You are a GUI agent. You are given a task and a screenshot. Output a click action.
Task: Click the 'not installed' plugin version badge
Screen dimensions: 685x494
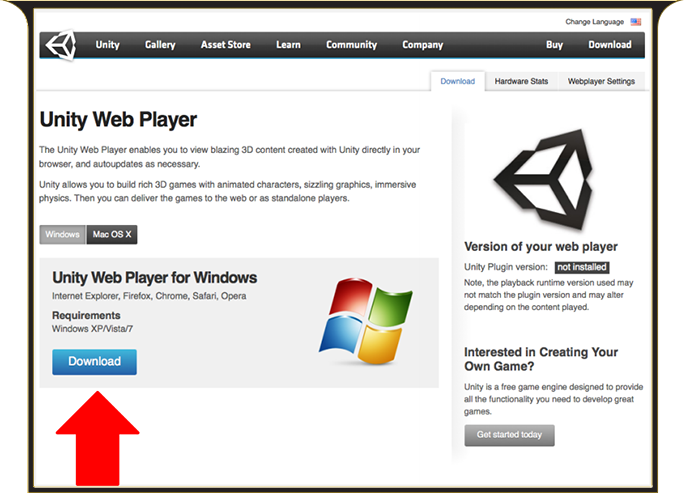tap(582, 267)
